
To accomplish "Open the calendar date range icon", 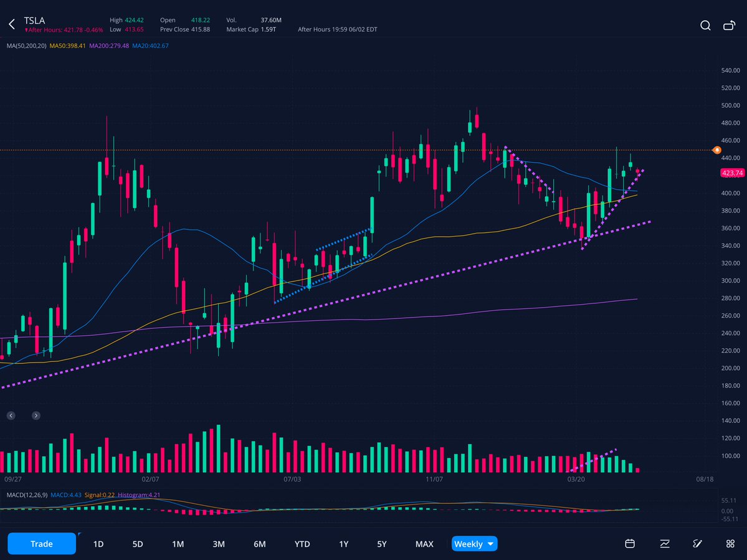I will coord(630,543).
